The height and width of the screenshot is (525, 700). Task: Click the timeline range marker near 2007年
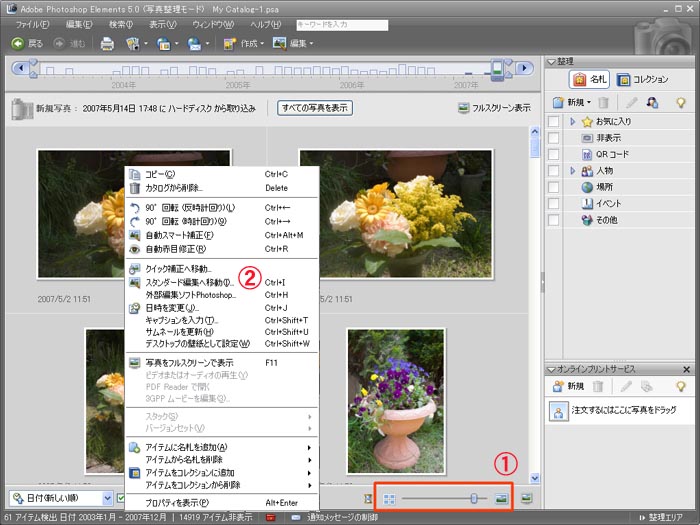point(497,71)
